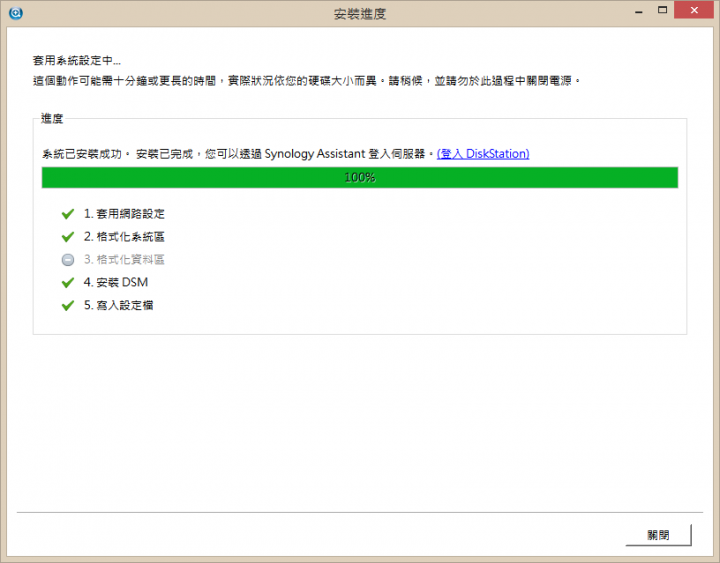Close the window with red X button
The height and width of the screenshot is (563, 720).
click(694, 10)
